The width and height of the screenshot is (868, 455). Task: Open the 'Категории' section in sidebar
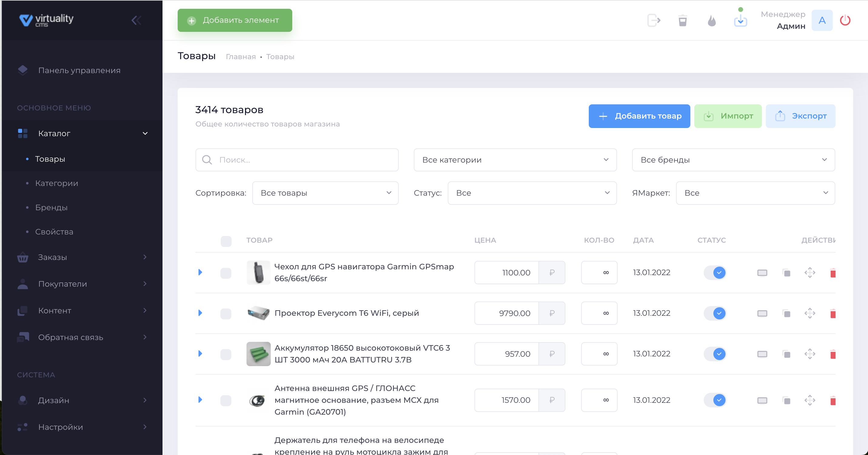point(57,183)
